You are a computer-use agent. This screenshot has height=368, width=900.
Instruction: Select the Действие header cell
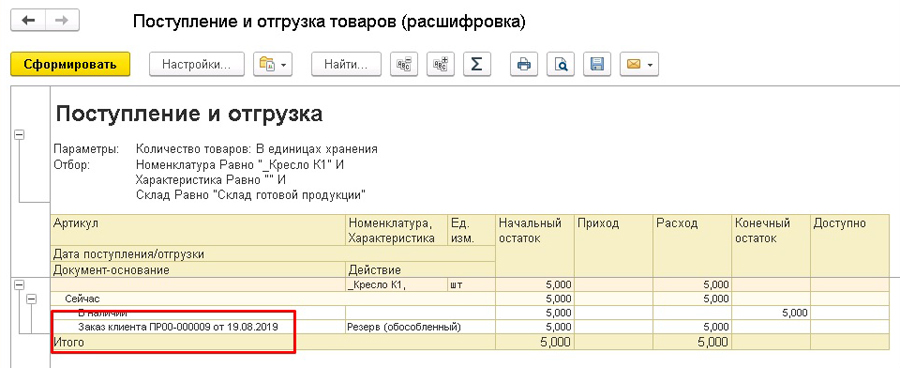click(x=421, y=269)
